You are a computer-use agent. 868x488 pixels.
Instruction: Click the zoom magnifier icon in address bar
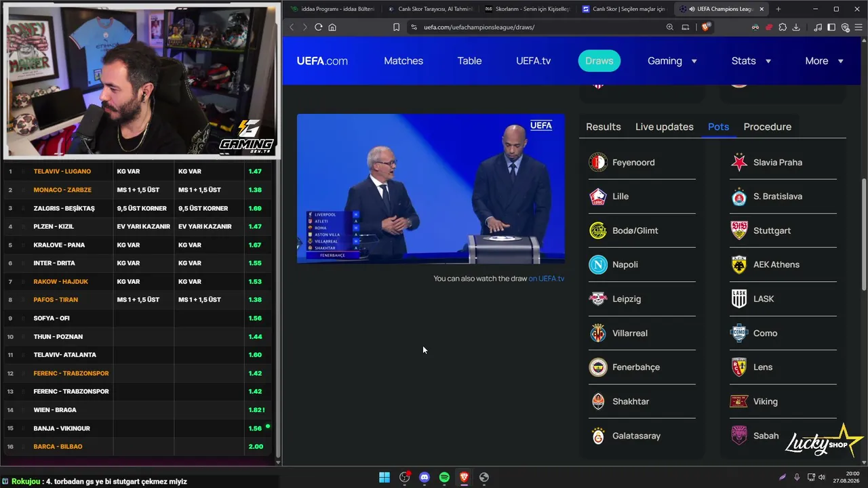pyautogui.click(x=670, y=27)
